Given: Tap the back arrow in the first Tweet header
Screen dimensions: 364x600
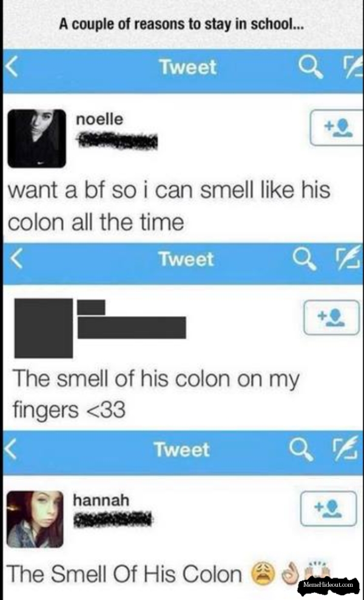Looking at the screenshot, I should coord(12,68).
